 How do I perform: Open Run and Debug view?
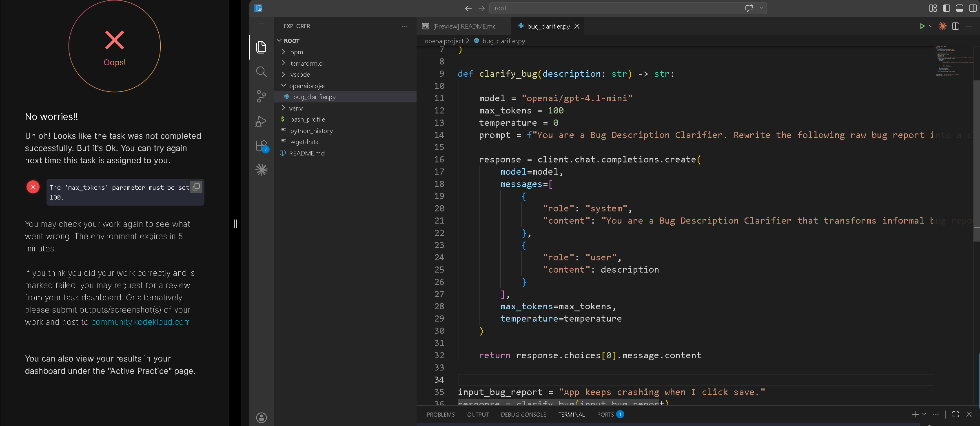261,121
